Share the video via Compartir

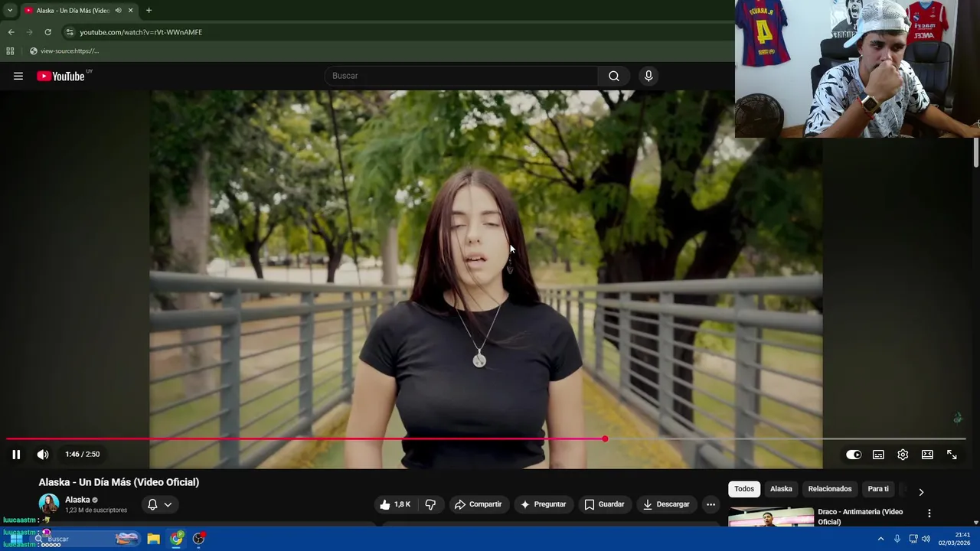point(478,504)
